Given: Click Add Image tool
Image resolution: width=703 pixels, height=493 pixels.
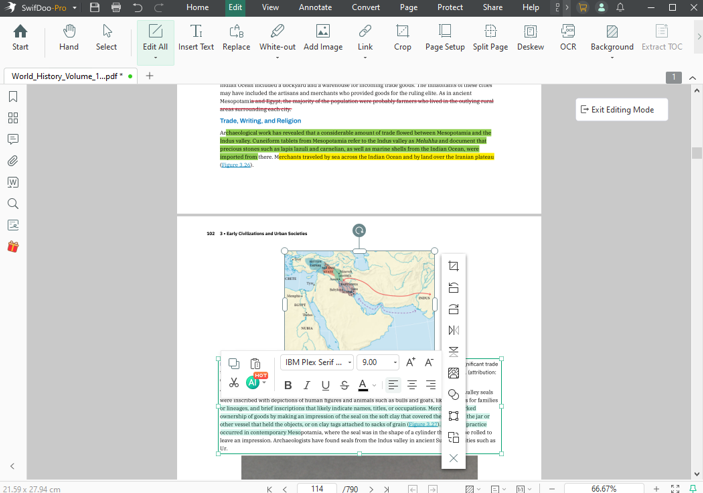Looking at the screenshot, I should (323, 38).
